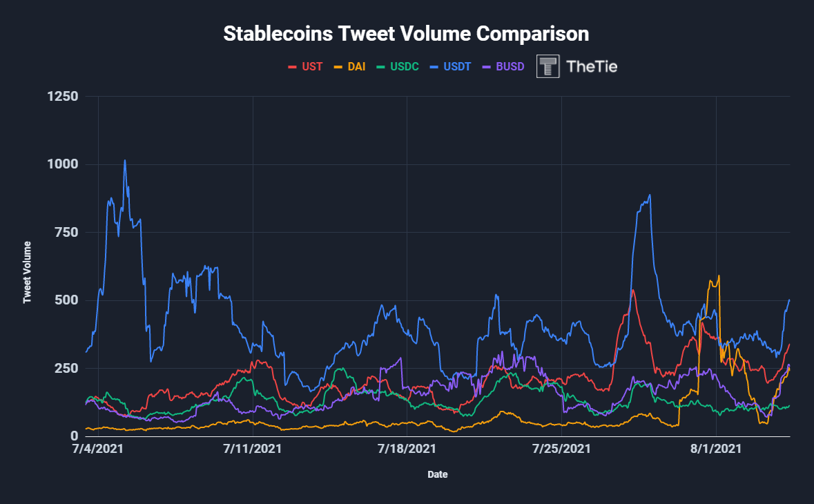Select the 8/1/2021 date axis label
This screenshot has height=504, width=814.
click(716, 449)
